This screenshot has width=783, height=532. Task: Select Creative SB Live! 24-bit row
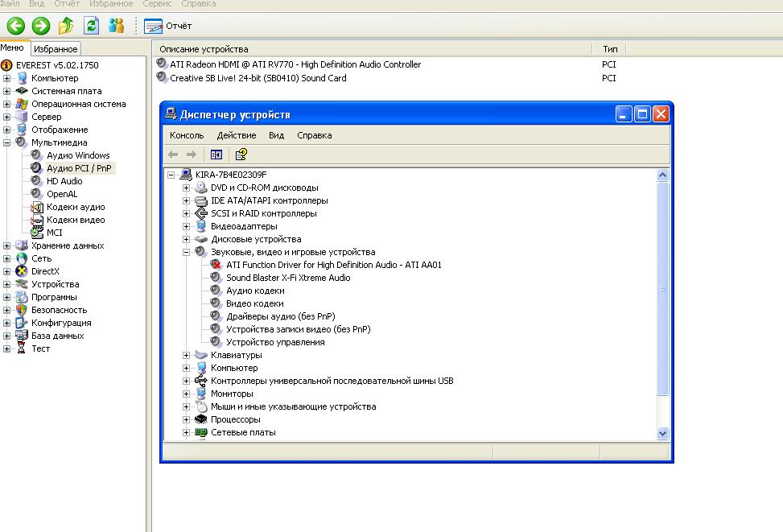coord(251,78)
